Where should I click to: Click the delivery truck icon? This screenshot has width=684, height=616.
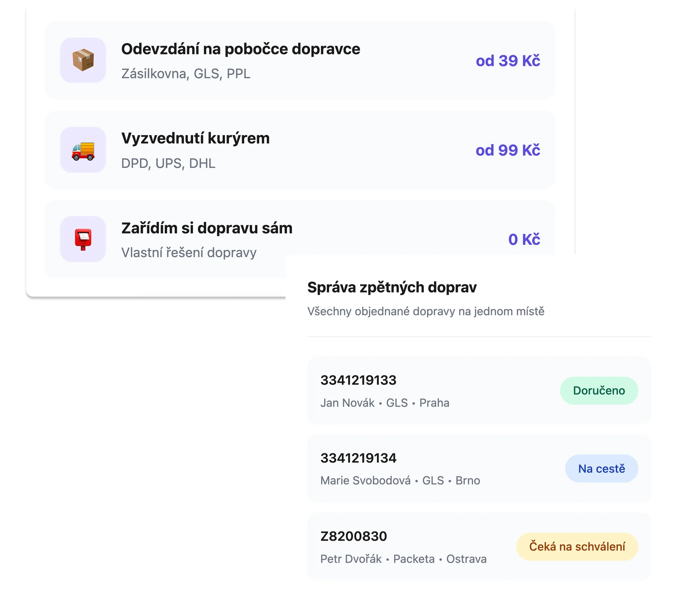tap(83, 150)
